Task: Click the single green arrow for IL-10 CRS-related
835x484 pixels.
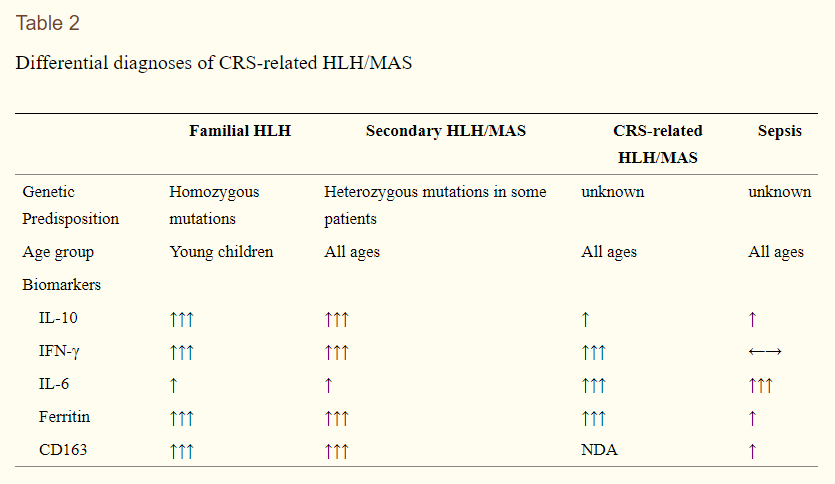Action: pyautogui.click(x=585, y=319)
